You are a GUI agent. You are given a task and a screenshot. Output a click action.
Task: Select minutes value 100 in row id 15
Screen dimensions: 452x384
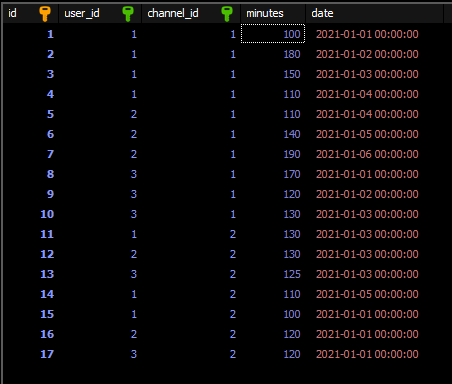292,314
